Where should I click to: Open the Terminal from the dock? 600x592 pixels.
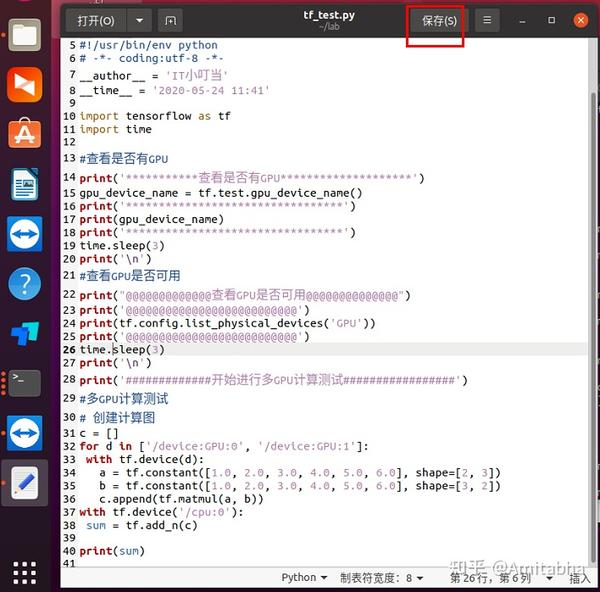click(x=24, y=383)
